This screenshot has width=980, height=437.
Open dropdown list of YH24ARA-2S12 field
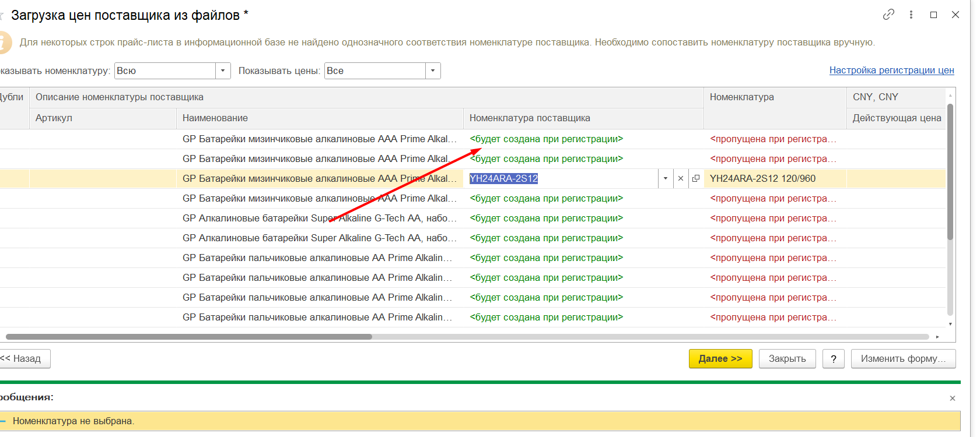[x=666, y=179]
